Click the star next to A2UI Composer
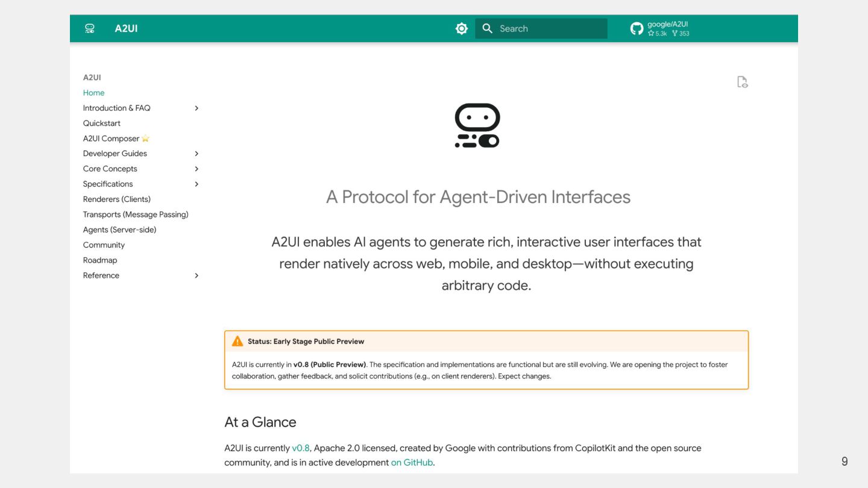Screen dimensions: 868x488 tap(145, 139)
